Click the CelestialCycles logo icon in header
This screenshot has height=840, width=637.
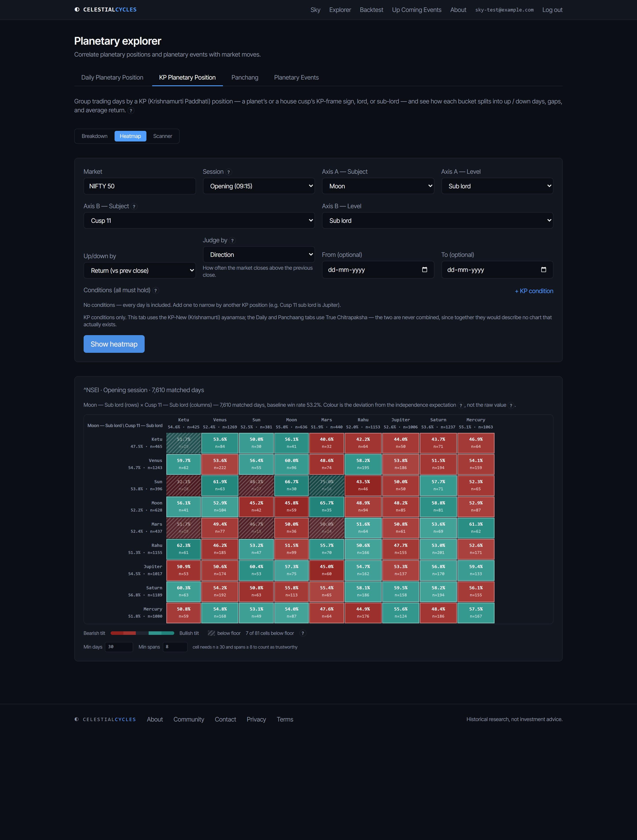pyautogui.click(x=77, y=10)
